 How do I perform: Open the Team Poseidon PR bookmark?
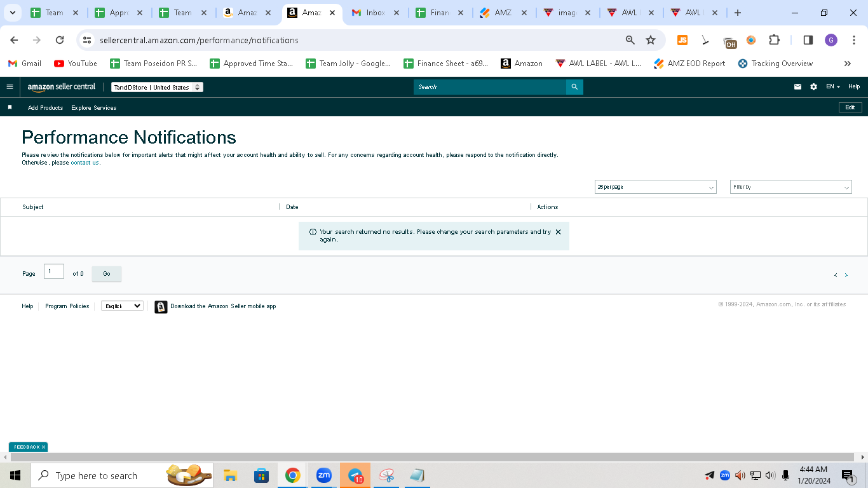(x=154, y=64)
